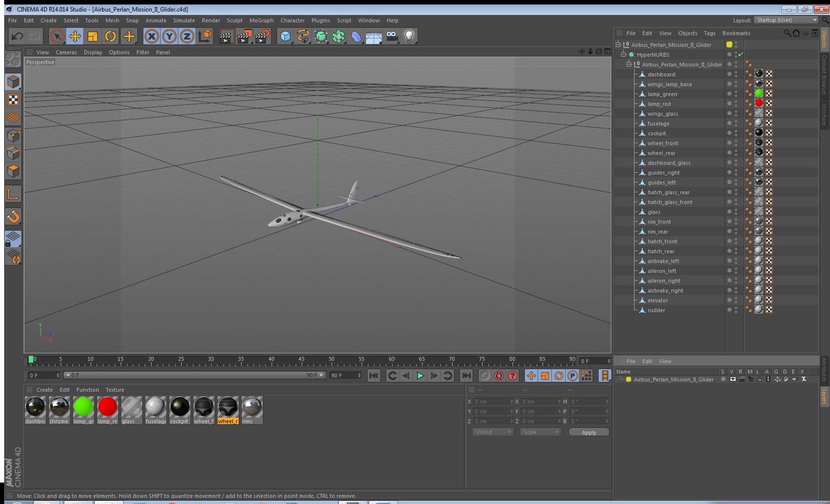Click the green HyperNURBS generator icon
The image size is (830, 504).
coord(321,36)
